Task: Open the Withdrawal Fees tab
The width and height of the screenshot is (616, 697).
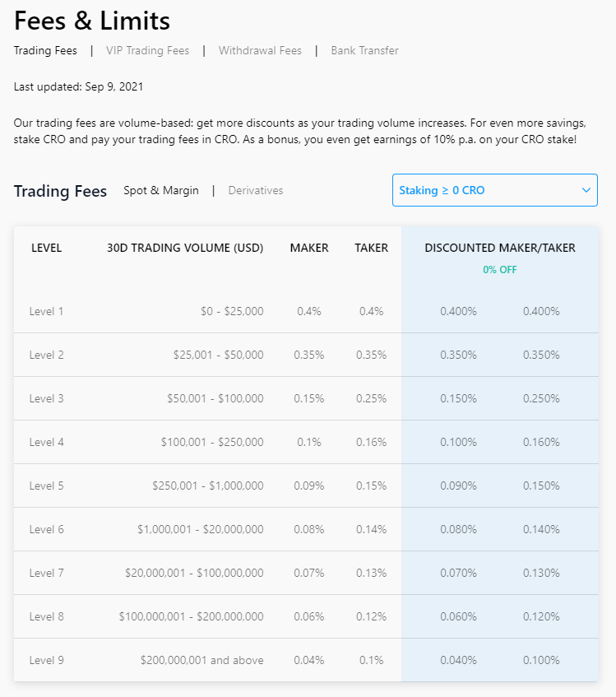Action: coord(260,51)
